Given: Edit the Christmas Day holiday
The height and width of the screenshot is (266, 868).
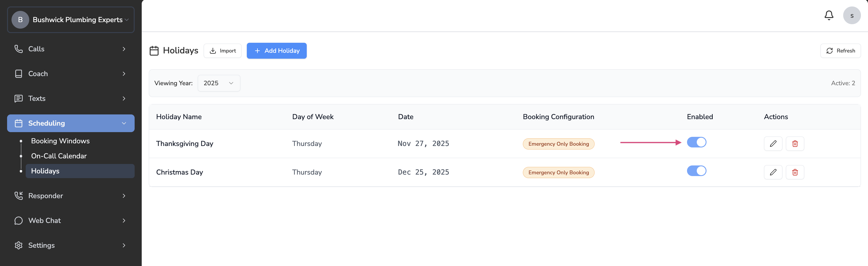Looking at the screenshot, I should [773, 173].
